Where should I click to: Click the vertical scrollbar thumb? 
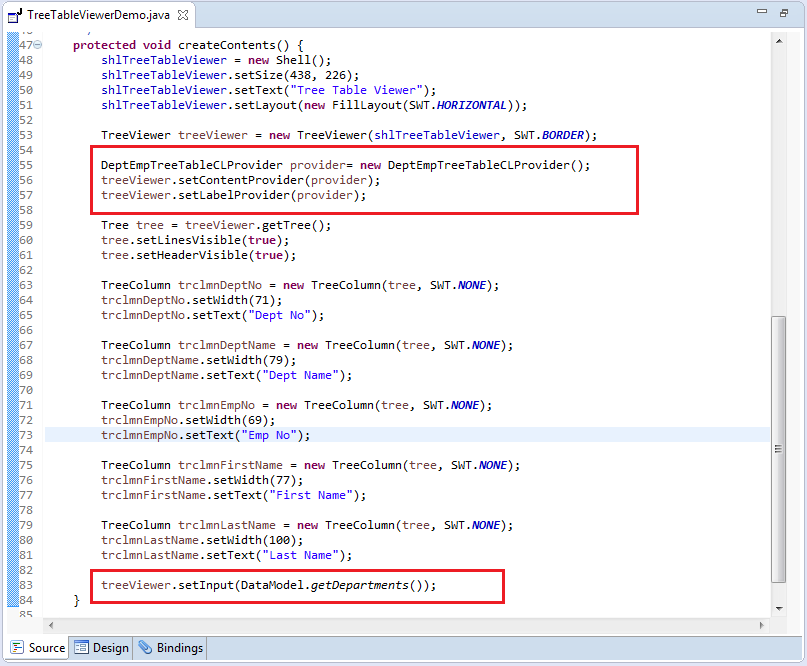779,449
